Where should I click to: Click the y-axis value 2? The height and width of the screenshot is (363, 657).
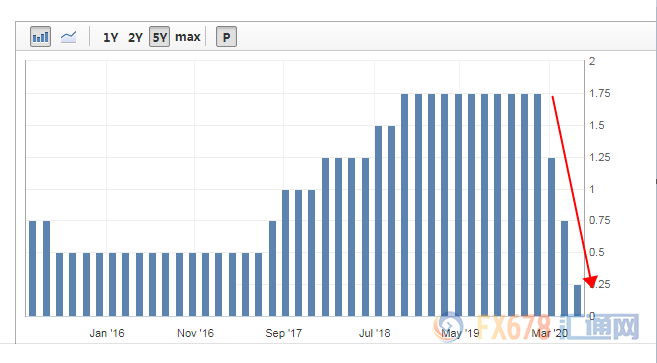592,61
